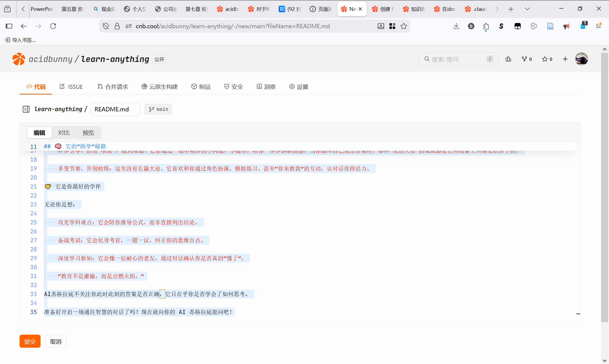Screen dimensions: 609x364
Task: Open the main branch selector
Action: [x=158, y=109]
